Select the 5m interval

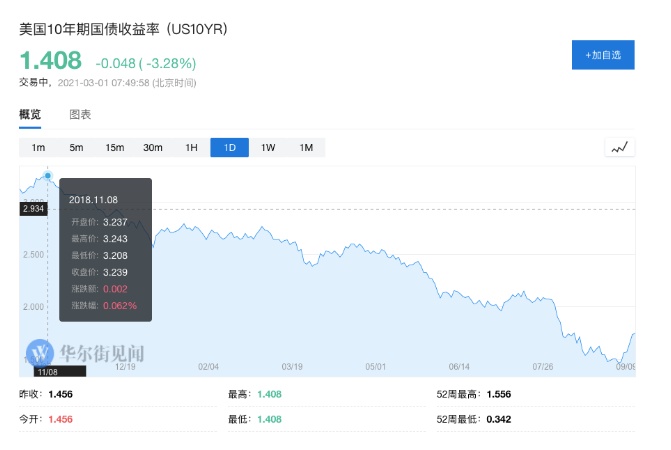(76, 148)
